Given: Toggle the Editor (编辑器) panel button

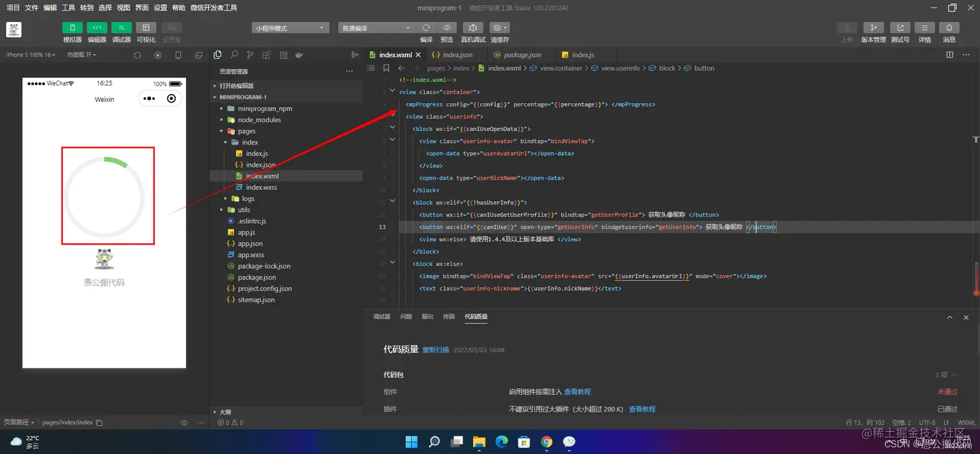Looking at the screenshot, I should tap(97, 28).
